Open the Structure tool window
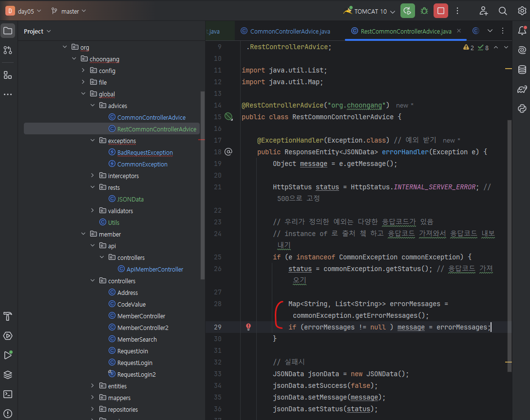 click(x=8, y=75)
